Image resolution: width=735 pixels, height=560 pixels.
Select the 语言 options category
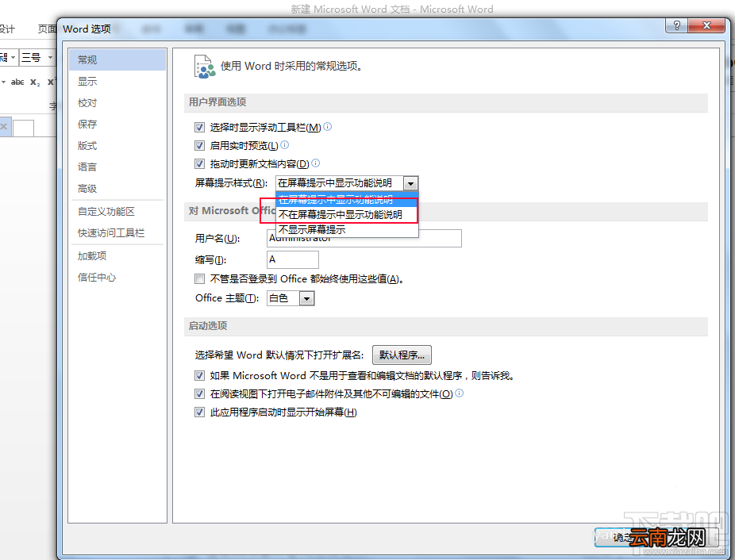[117, 167]
